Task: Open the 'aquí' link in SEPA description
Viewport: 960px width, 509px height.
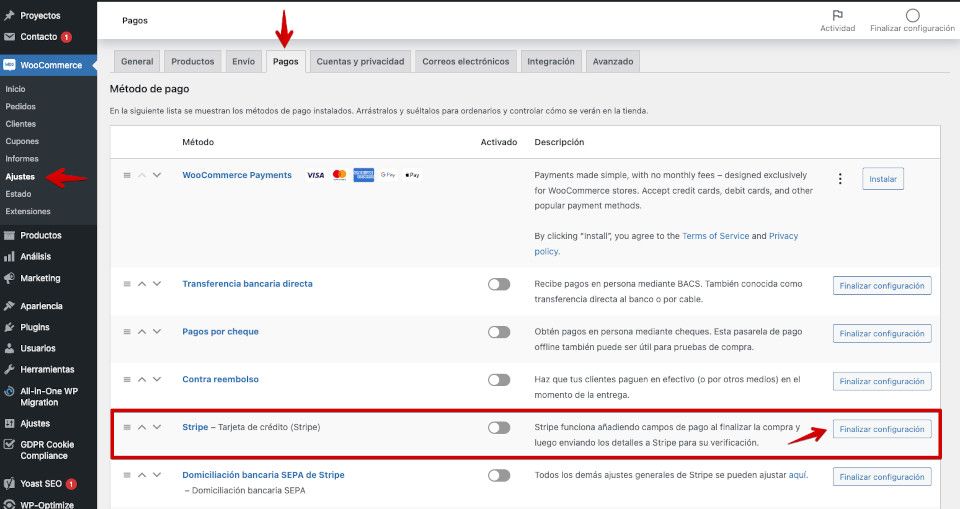Action: click(798, 475)
